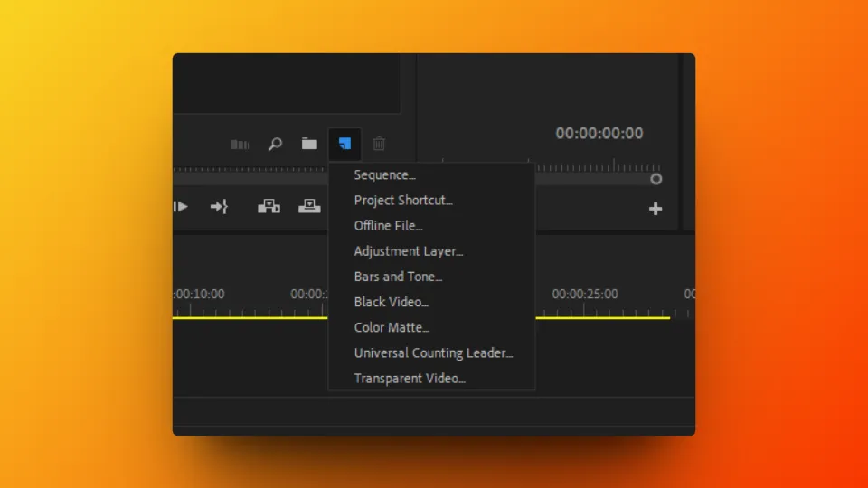Open the Automate to Sequence icon
The height and width of the screenshot is (488, 868).
[240, 145]
